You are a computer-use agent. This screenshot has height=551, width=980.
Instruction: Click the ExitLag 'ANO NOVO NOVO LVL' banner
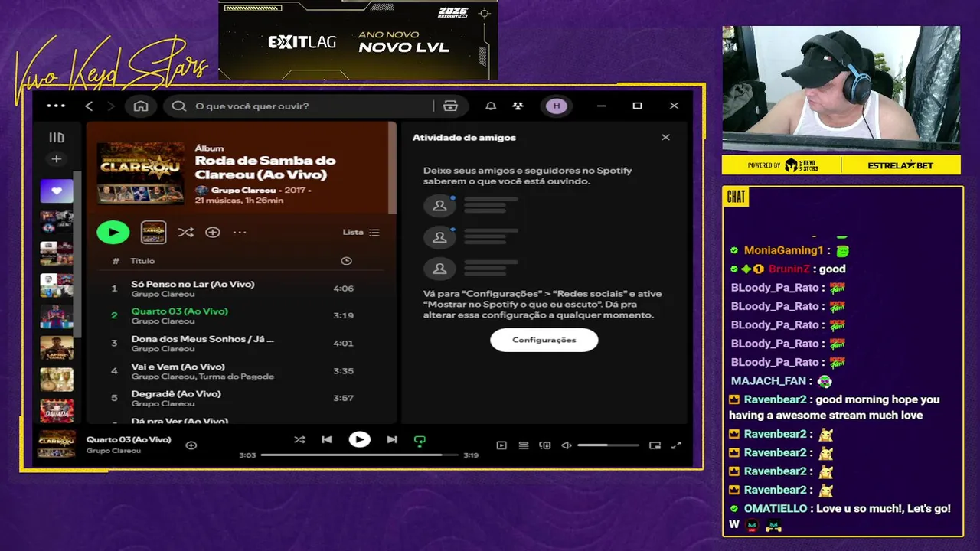[358, 41]
